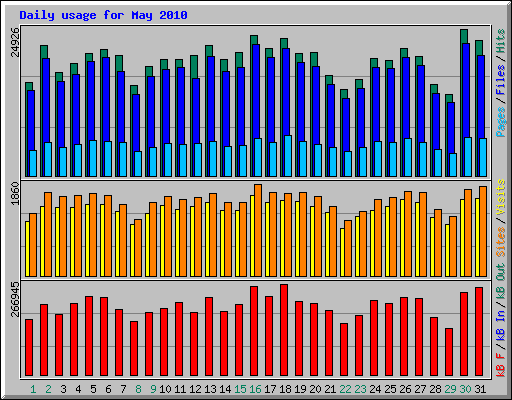Click the cyan "Pages" legend label

501,122
